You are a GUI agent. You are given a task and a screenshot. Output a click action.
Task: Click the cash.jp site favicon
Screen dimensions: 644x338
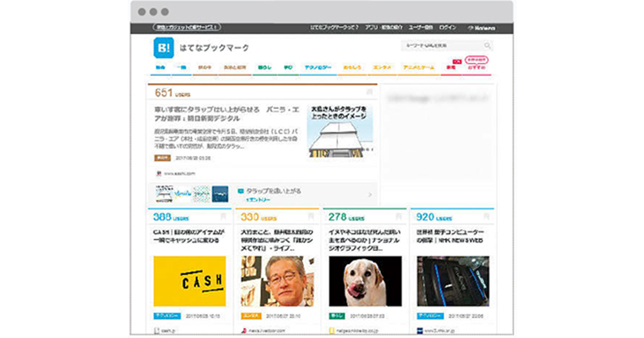157,331
